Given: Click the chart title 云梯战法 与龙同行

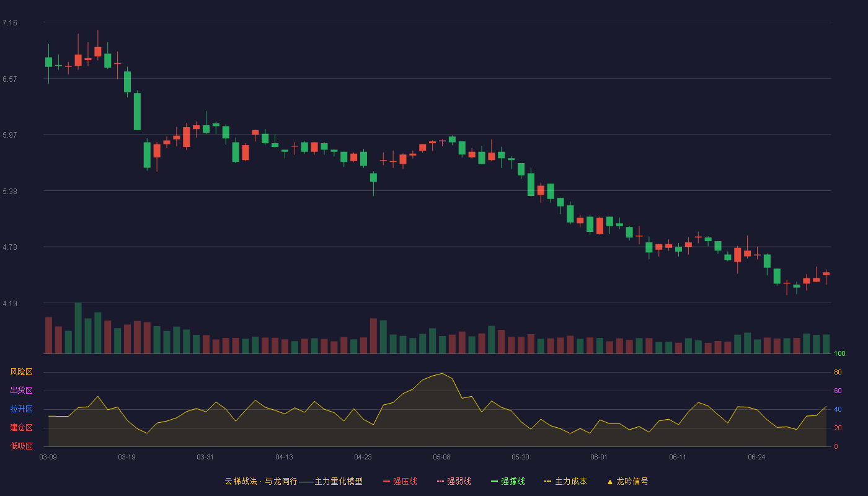Looking at the screenshot, I should [x=261, y=481].
